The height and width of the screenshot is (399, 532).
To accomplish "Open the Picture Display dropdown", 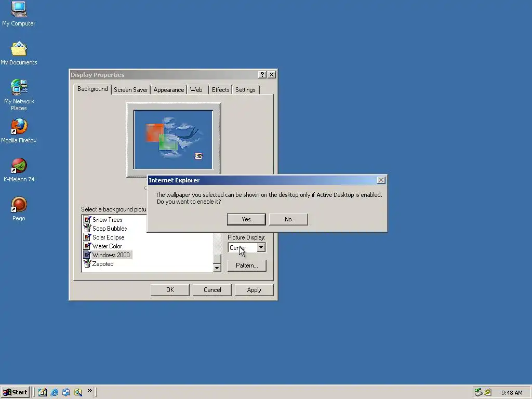I will (261, 248).
